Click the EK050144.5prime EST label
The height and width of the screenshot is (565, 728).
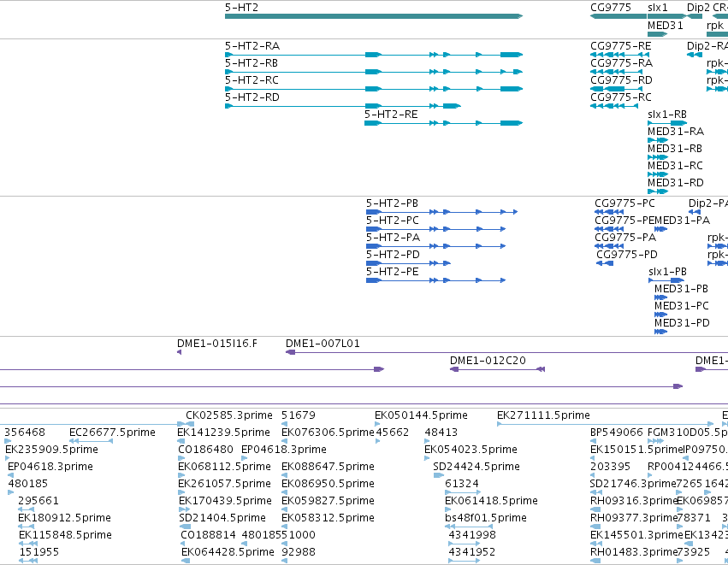coord(421,415)
